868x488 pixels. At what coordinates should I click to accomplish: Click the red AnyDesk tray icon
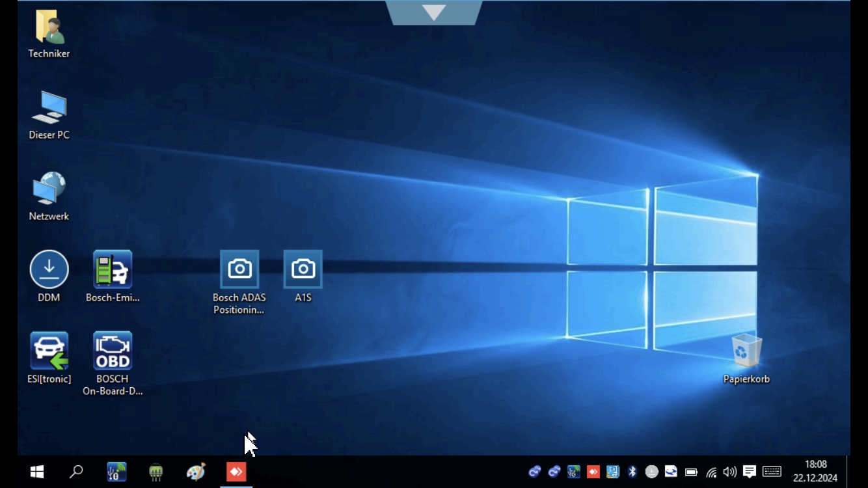pyautogui.click(x=593, y=472)
